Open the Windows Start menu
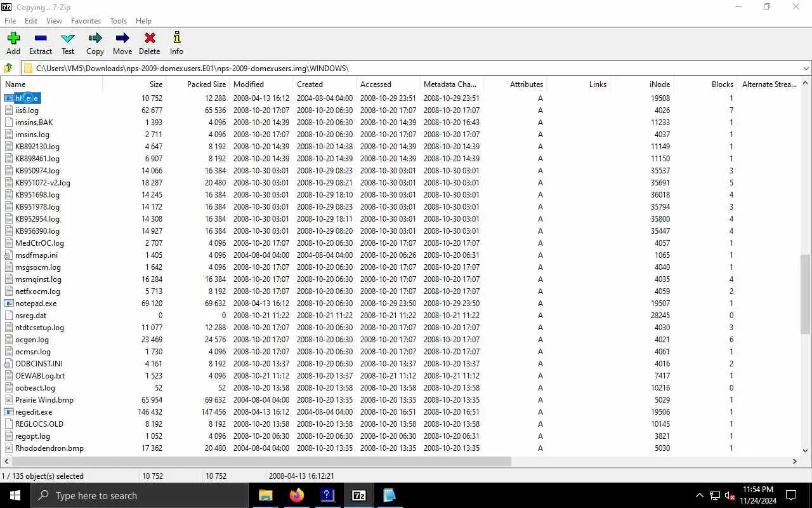 point(15,495)
